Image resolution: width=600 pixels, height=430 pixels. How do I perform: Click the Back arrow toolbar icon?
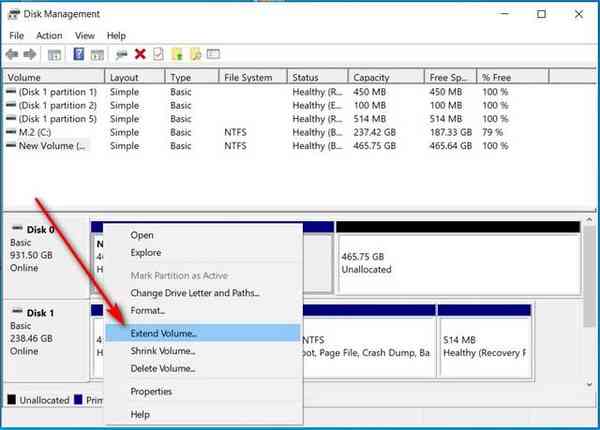pos(13,54)
